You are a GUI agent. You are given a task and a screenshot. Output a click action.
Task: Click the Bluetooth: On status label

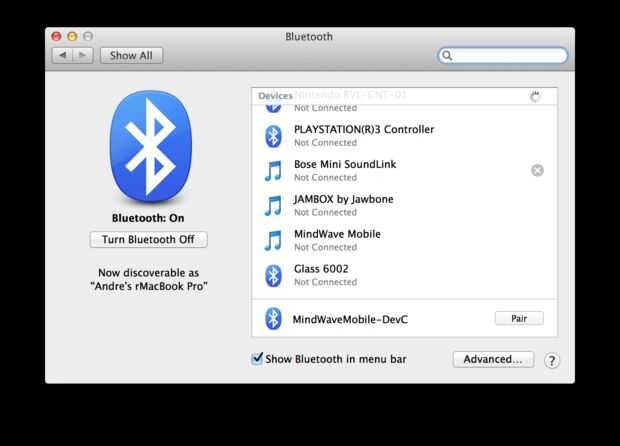pos(148,218)
